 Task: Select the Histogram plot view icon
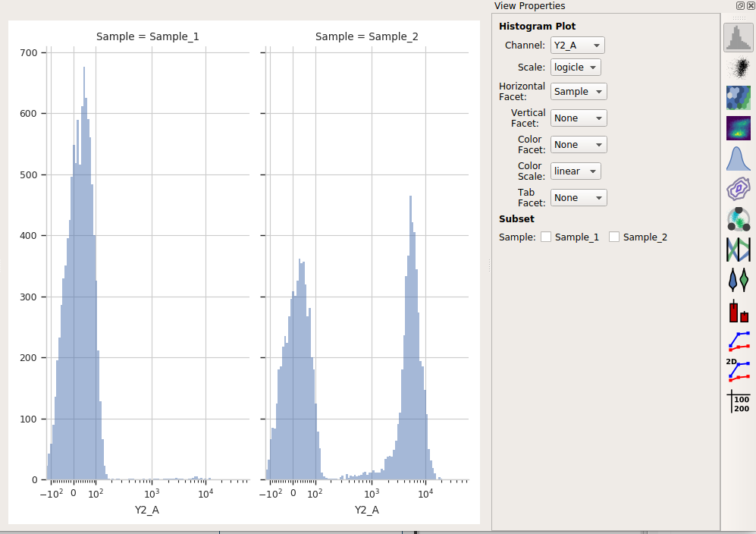click(x=738, y=38)
